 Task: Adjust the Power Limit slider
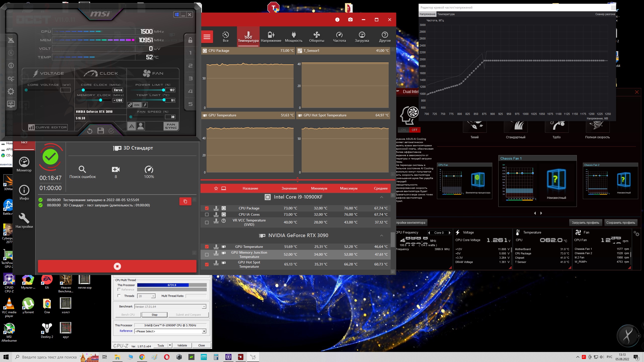click(x=164, y=90)
